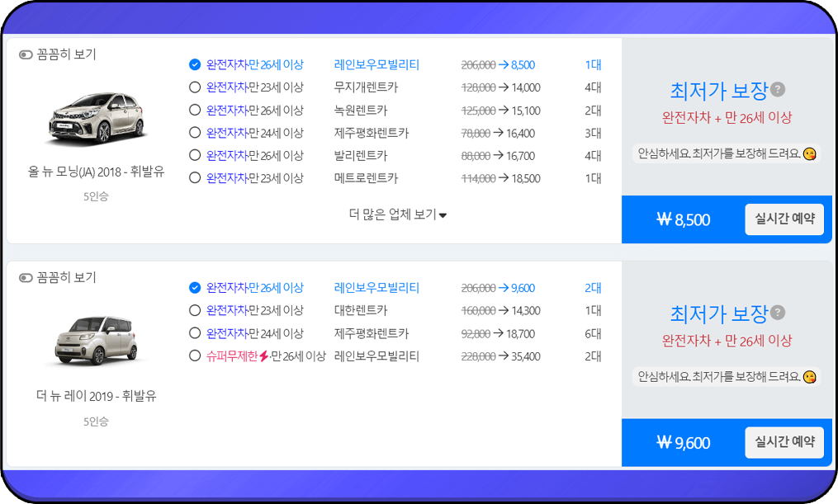Toggle the 꼼꼼히 보기 eye icon for 올 뉴 모닝
The image size is (838, 504).
(x=26, y=53)
